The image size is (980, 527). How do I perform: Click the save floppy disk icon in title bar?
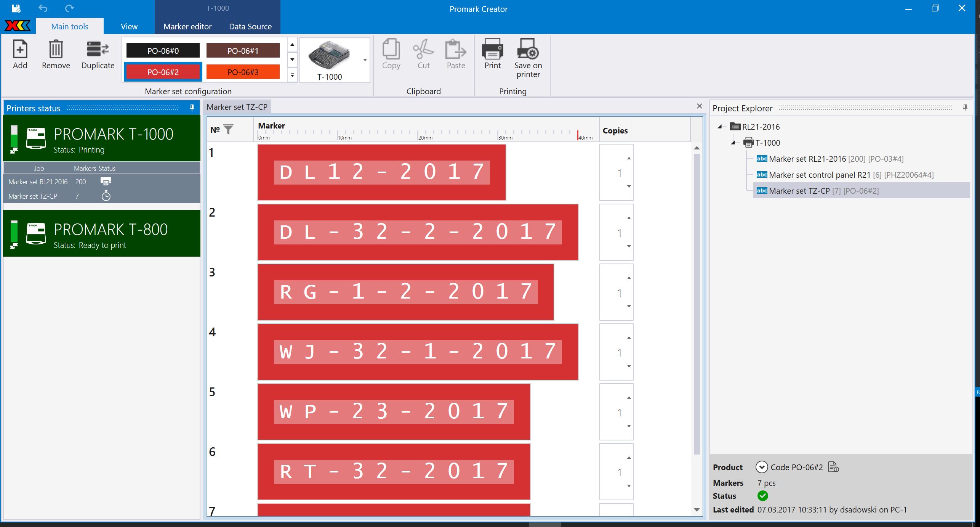(16, 8)
